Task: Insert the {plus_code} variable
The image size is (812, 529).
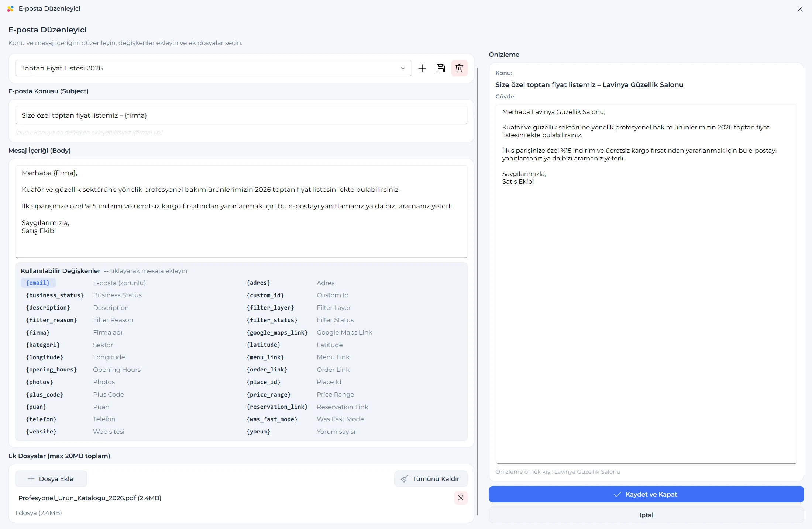Action: click(x=45, y=394)
